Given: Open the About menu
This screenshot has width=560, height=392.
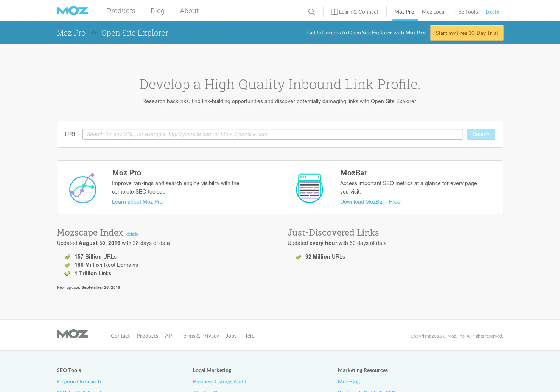Looking at the screenshot, I should pos(189,11).
